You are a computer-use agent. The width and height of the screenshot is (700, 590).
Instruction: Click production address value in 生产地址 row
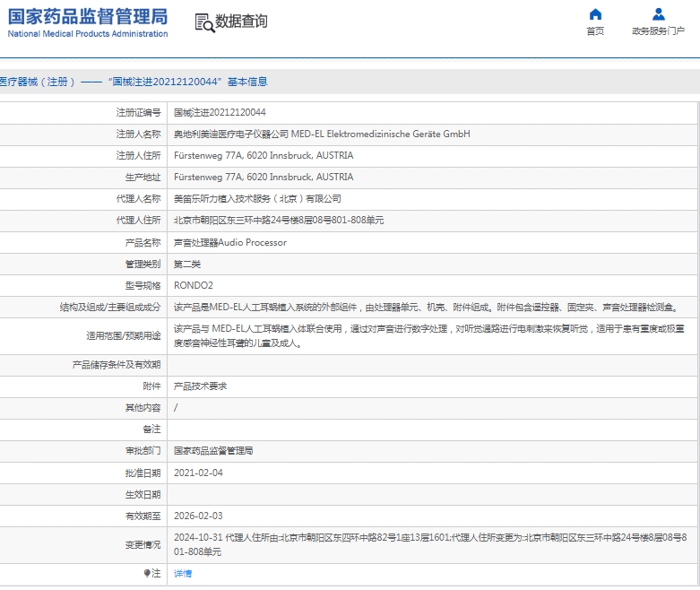[x=264, y=177]
